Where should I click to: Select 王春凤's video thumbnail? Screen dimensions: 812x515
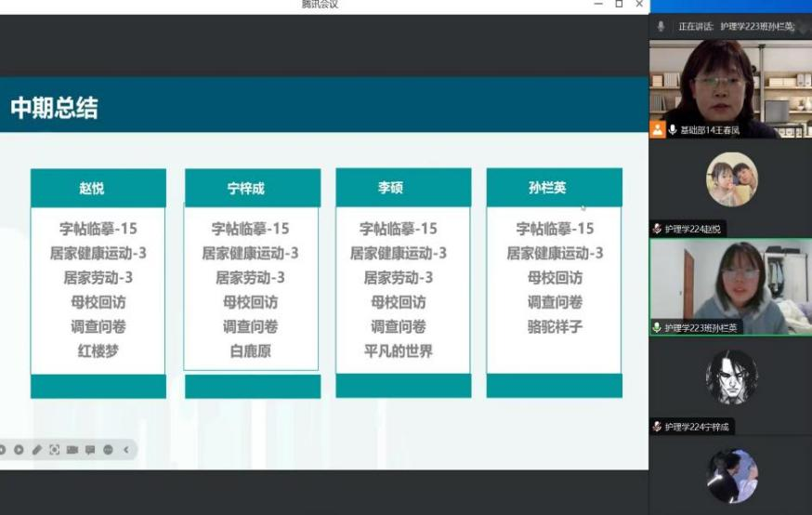click(729, 82)
